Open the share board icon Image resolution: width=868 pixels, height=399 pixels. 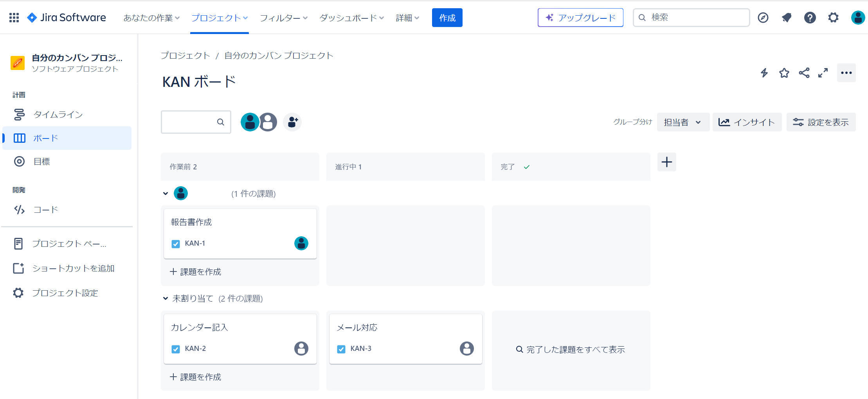pyautogui.click(x=804, y=73)
